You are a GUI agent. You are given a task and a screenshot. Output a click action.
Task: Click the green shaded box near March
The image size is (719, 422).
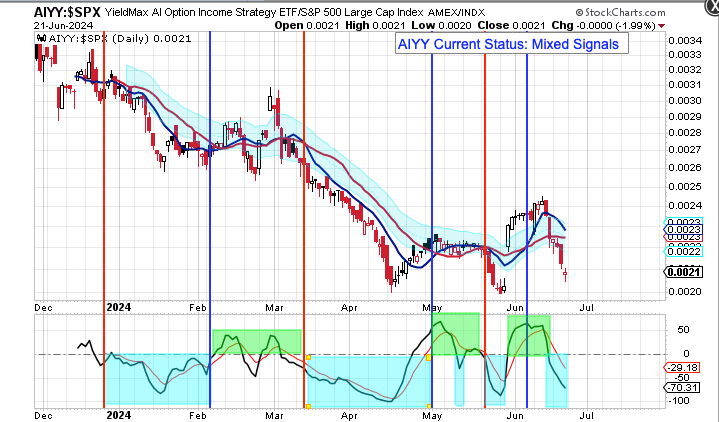256,341
